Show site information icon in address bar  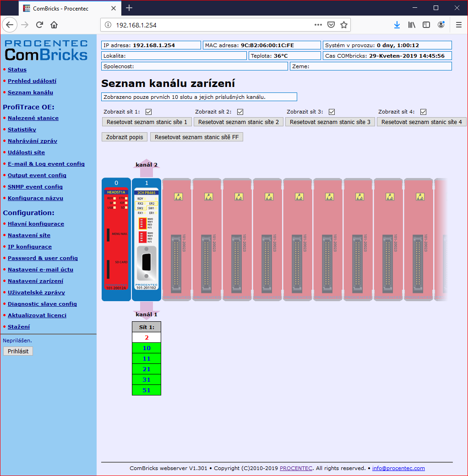tap(108, 25)
